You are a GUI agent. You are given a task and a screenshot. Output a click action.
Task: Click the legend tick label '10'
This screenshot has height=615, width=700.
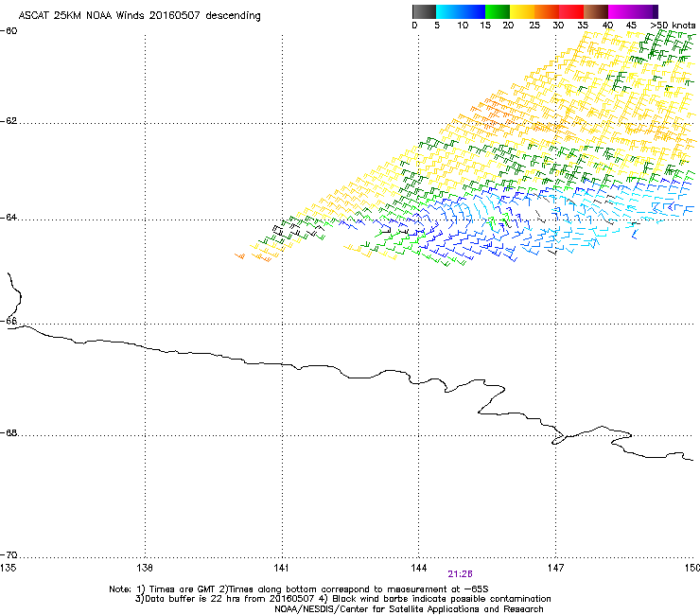[463, 26]
